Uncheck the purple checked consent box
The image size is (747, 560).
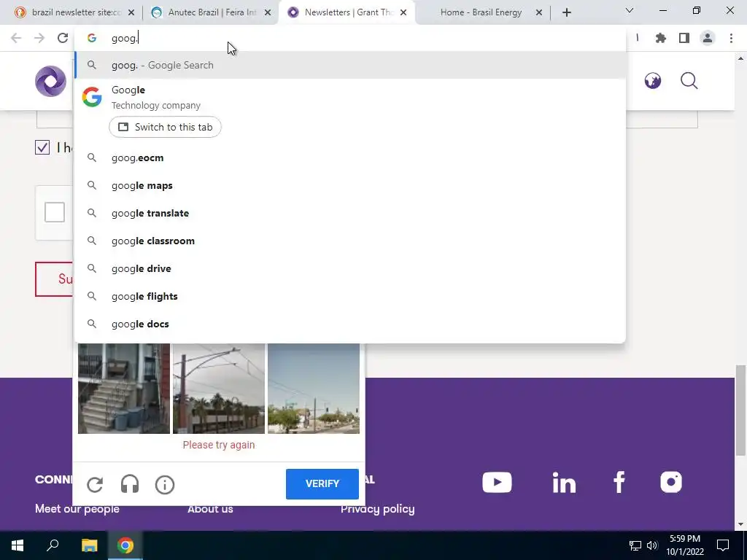tap(42, 147)
